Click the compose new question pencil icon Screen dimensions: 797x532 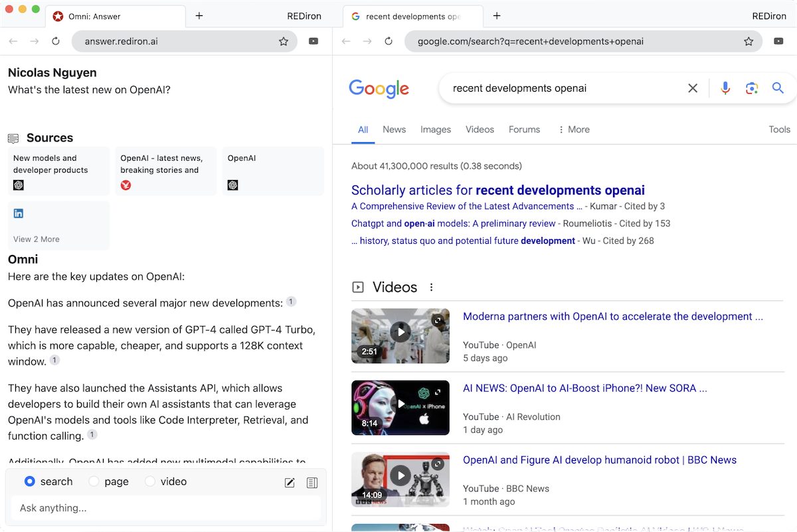[x=290, y=483]
